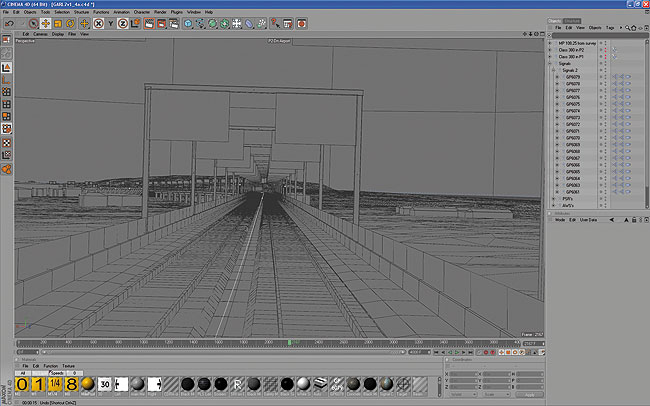Expand the PSR's group in Object Manager
This screenshot has height=406, width=650.
pyautogui.click(x=553, y=199)
